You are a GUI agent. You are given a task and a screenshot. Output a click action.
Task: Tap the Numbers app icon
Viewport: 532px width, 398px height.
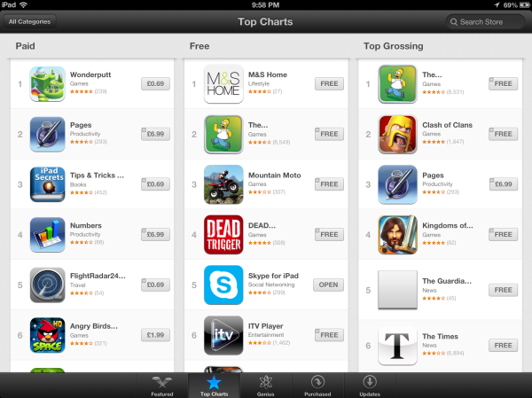[48, 235]
